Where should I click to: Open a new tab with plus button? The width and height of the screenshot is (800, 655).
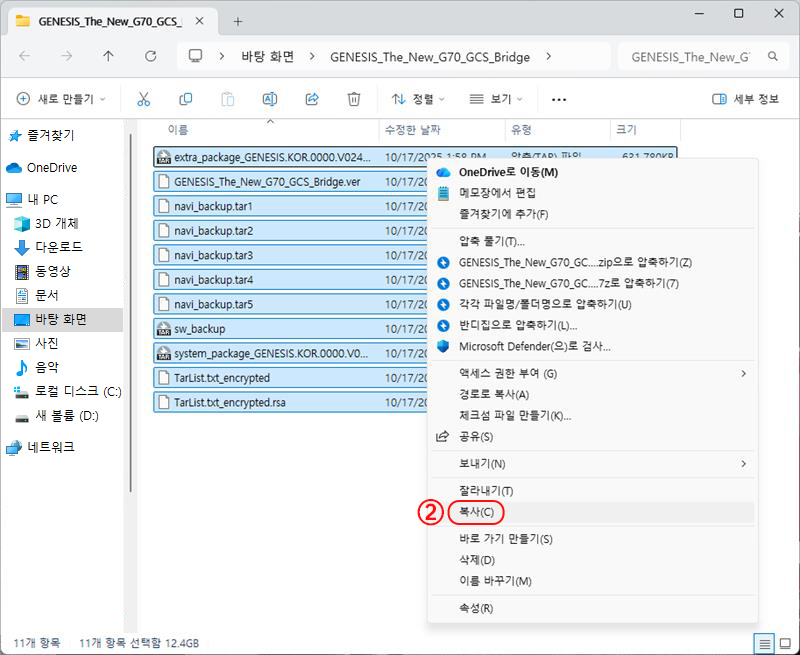238,21
